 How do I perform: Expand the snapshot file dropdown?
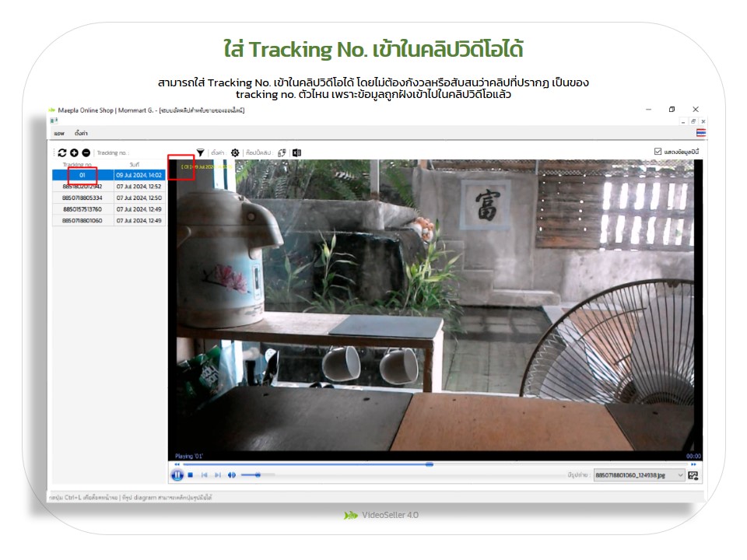[681, 475]
